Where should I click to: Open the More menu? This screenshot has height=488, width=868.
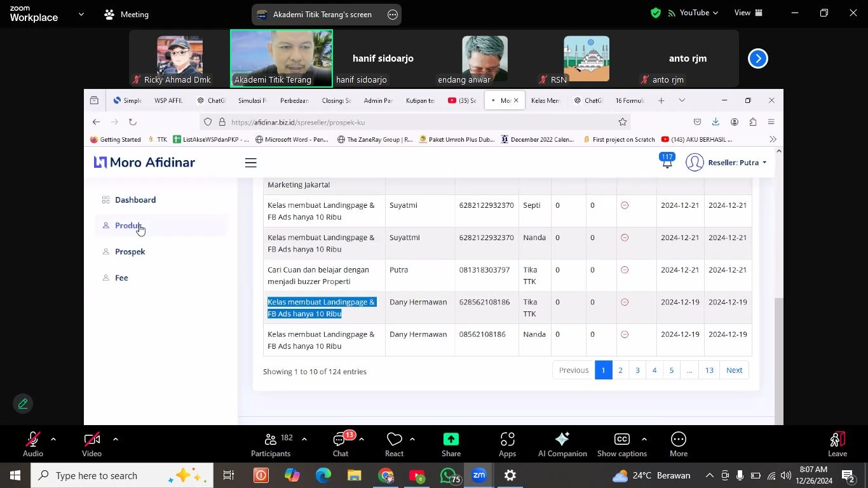click(x=678, y=444)
